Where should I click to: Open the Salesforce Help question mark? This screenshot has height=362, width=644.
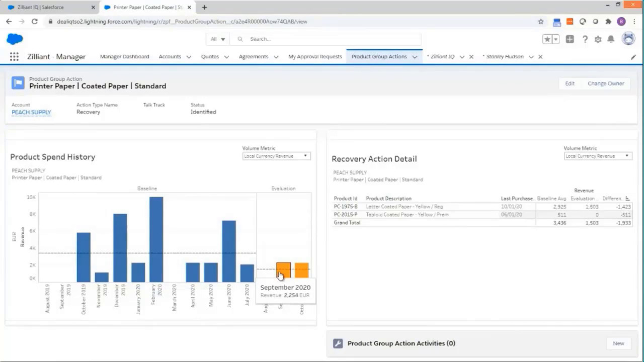point(585,39)
